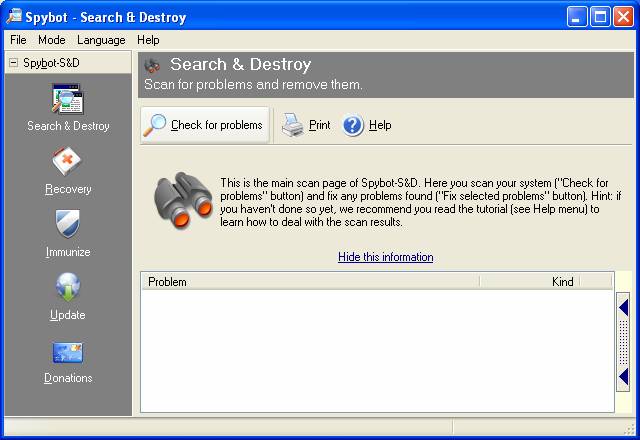
Task: Click the printer icon
Action: click(x=293, y=125)
